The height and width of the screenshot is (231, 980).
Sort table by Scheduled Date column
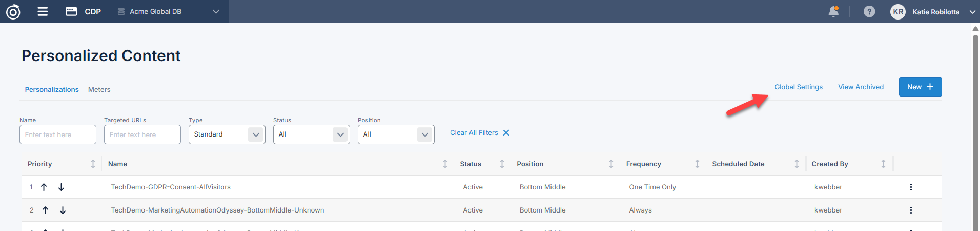797,164
